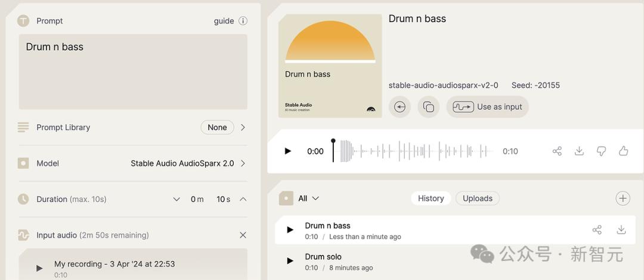Screen dimensions: 644x280
Task: Click the copy icon below the seed
Action: (x=428, y=107)
